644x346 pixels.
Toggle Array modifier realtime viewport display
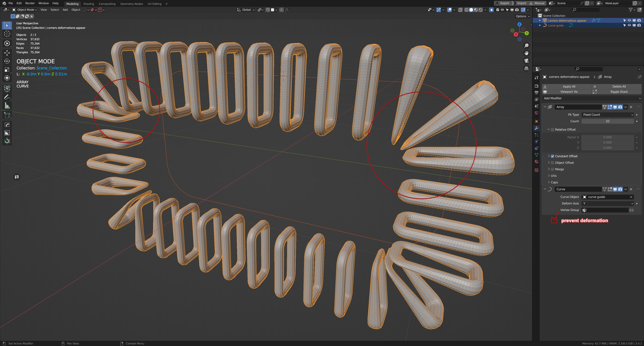coord(615,107)
